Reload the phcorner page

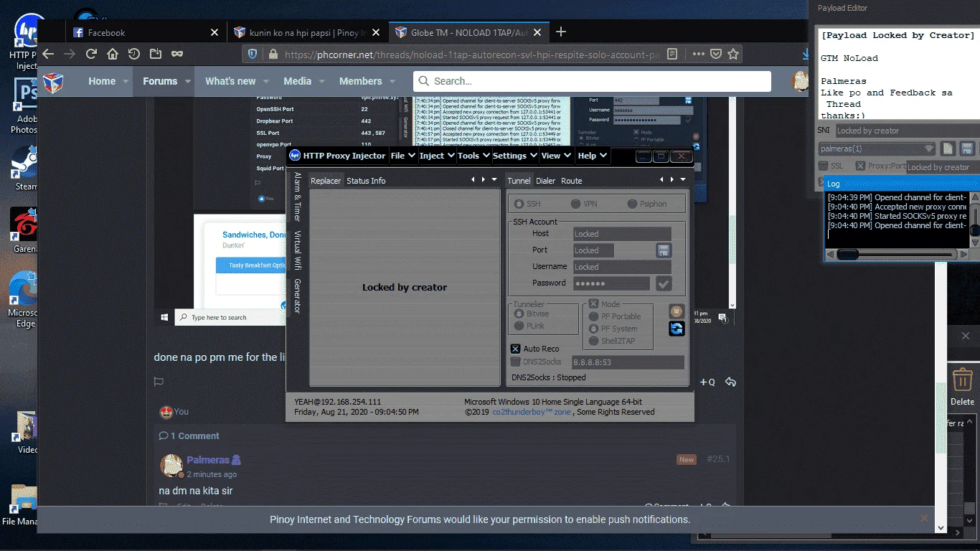click(91, 54)
